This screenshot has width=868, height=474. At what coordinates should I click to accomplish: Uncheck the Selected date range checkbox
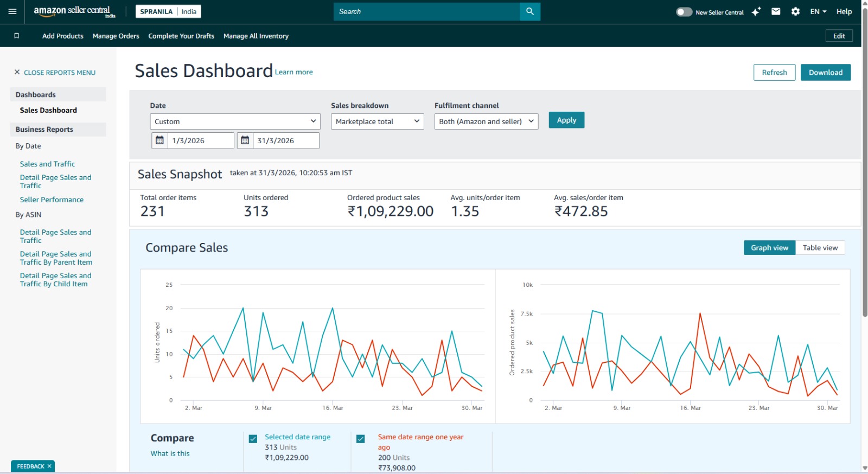(253, 439)
